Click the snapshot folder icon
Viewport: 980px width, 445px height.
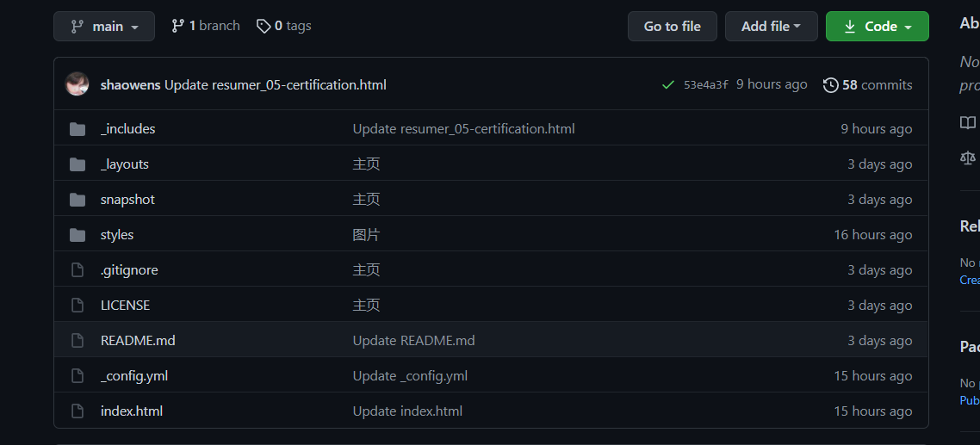pos(78,200)
